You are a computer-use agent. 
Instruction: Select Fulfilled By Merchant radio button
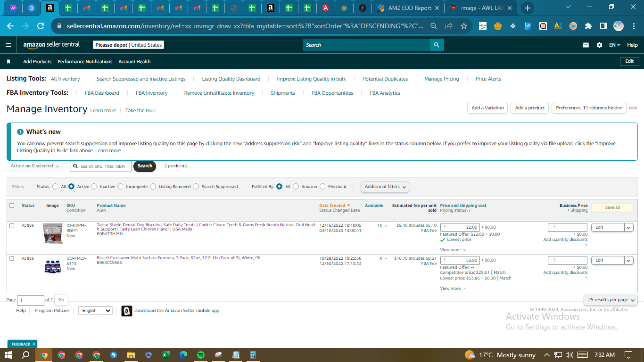pyautogui.click(x=322, y=187)
